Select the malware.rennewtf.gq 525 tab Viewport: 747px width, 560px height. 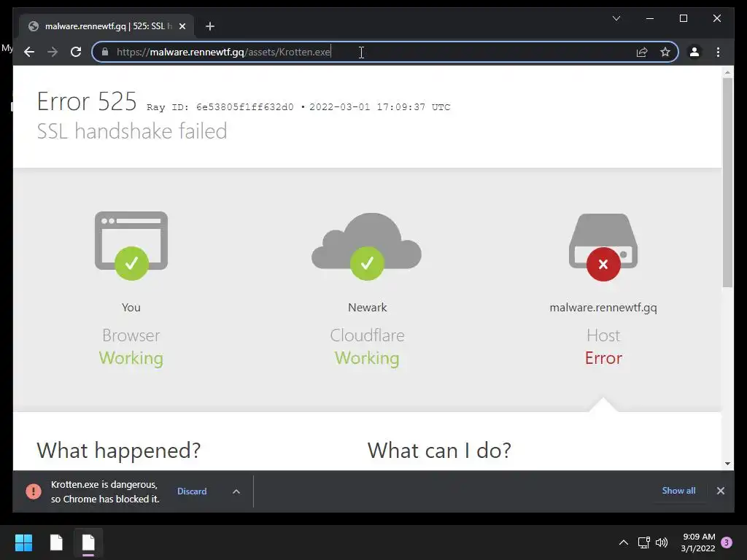[107, 26]
